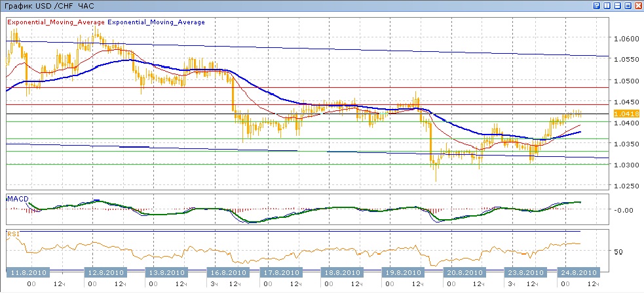Select the 18.8.2010 date marker
The image size is (644, 294).
point(341,272)
